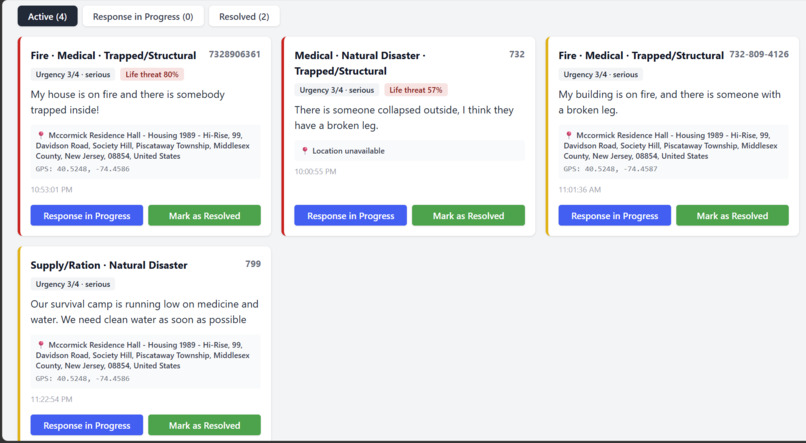This screenshot has height=443, width=806.
Task: Click the Urgency 3/4 badge on the house fire card
Action: pyautogui.click(x=73, y=75)
